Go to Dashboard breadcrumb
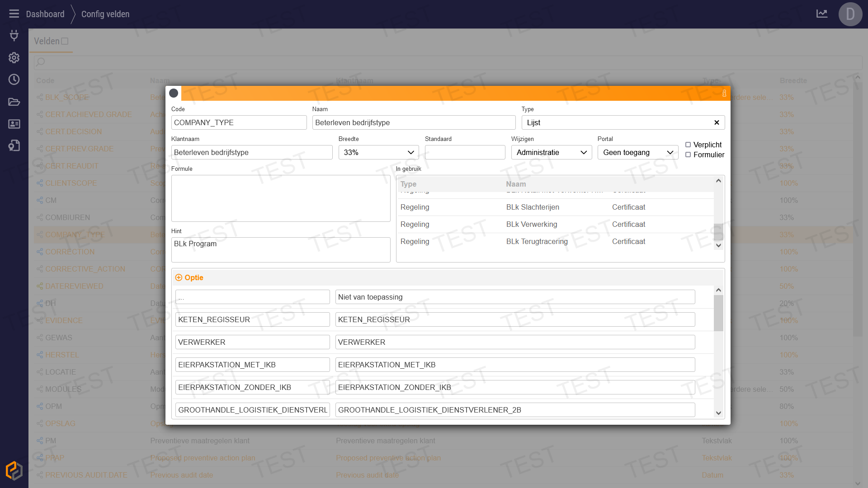868x488 pixels. (45, 14)
